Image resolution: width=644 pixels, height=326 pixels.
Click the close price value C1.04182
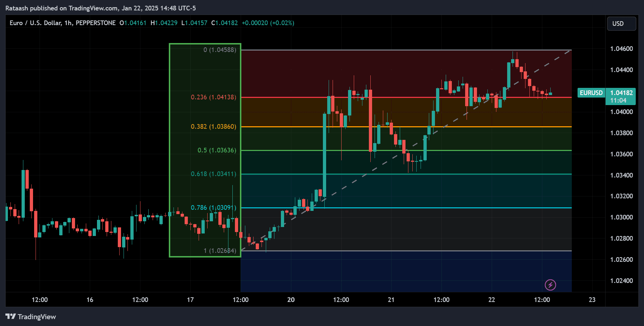tap(224, 23)
